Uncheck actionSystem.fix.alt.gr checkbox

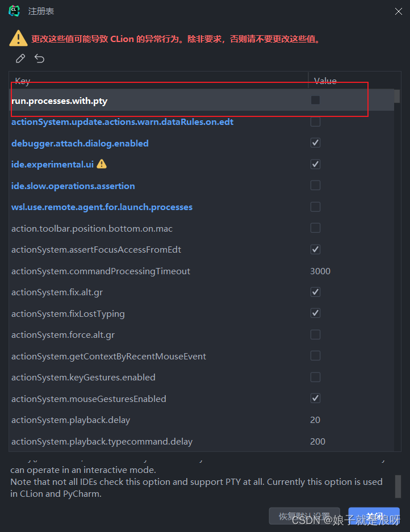coord(315,292)
